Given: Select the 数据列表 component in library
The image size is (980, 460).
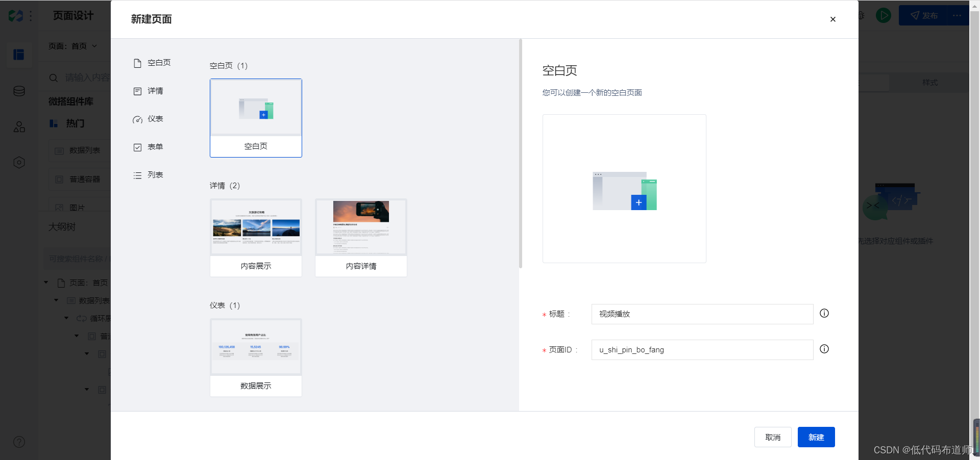Looking at the screenshot, I should (x=80, y=150).
